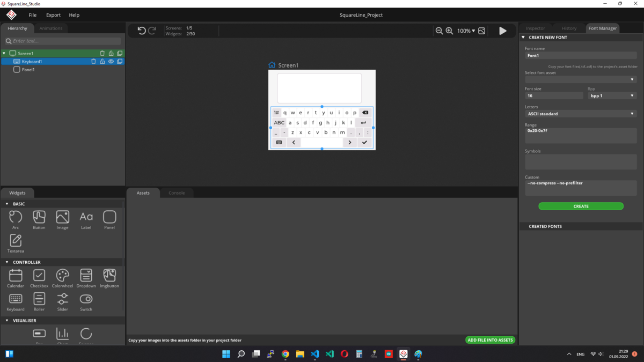
Task: Hide Keyboard1 with the eye icon
Action: (x=111, y=62)
